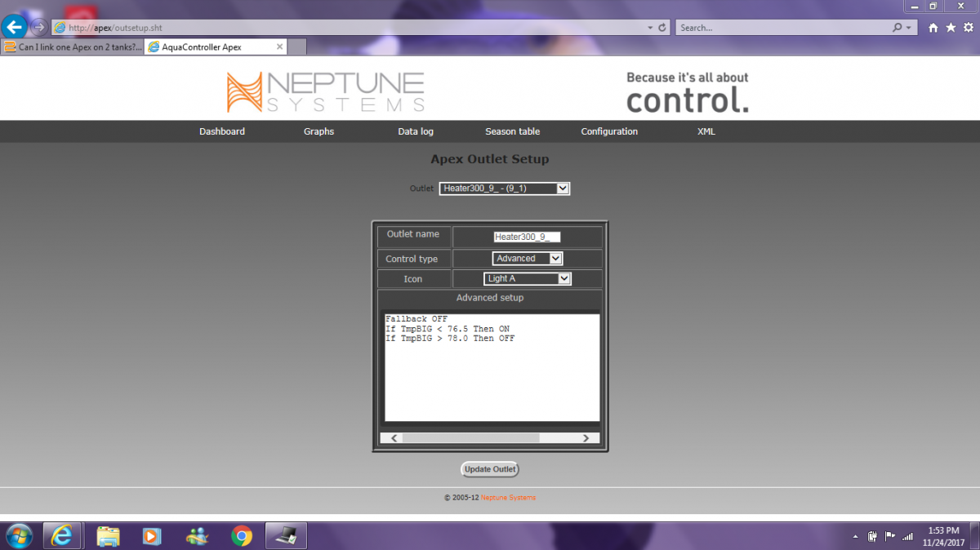Click the Outlet name text field
The width and height of the screenshot is (980, 550).
[527, 237]
